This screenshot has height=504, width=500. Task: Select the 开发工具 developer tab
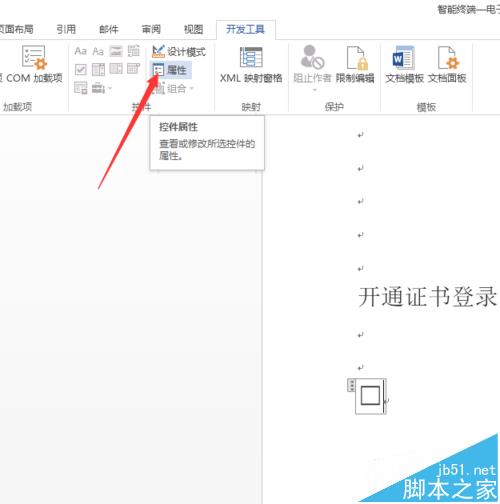tap(245, 29)
